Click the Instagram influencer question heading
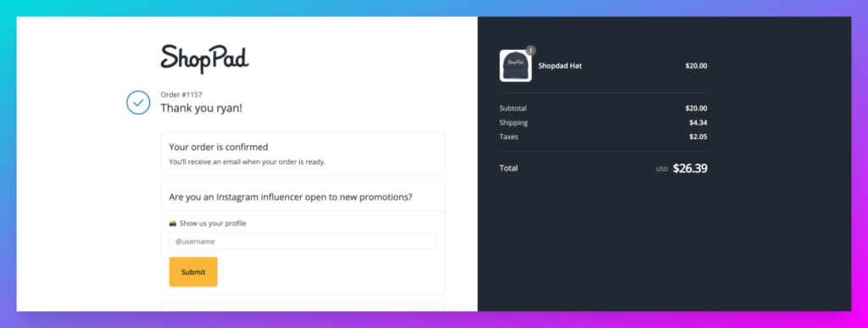 coord(291,197)
